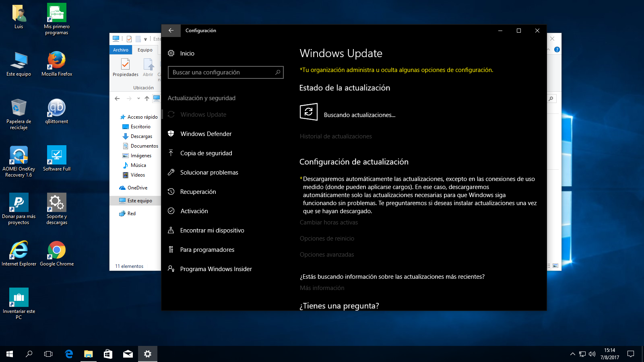Viewport: 644px width, 362px height.
Task: Launch Internet Explorer from the desktop
Action: click(19, 254)
